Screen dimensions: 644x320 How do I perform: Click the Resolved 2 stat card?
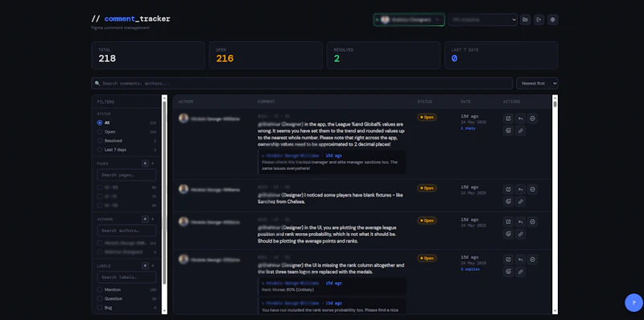point(384,55)
